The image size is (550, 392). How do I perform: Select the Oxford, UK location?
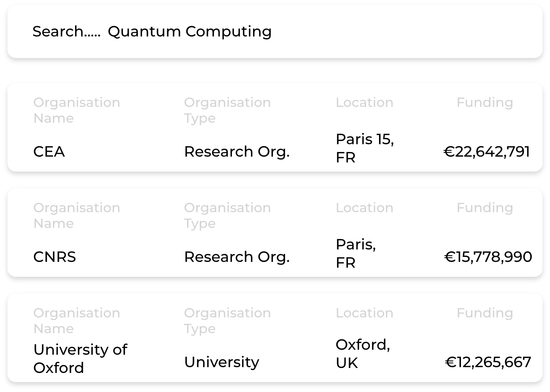[363, 353]
